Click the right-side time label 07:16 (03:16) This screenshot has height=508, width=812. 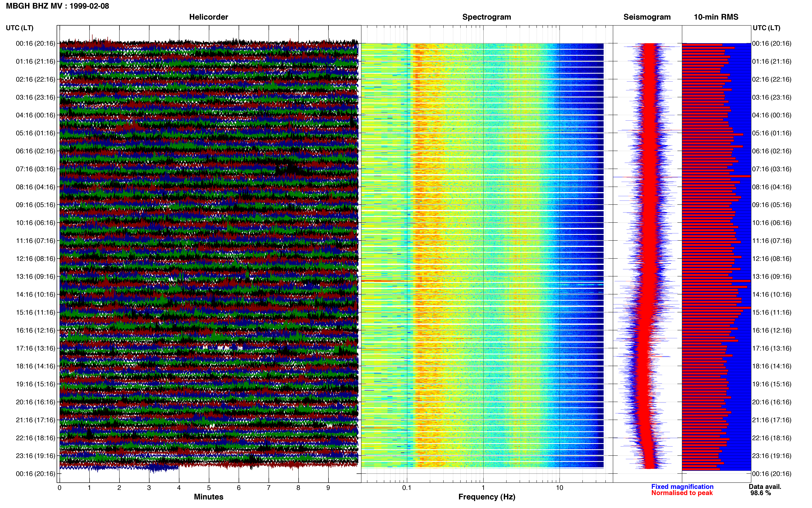pyautogui.click(x=772, y=169)
